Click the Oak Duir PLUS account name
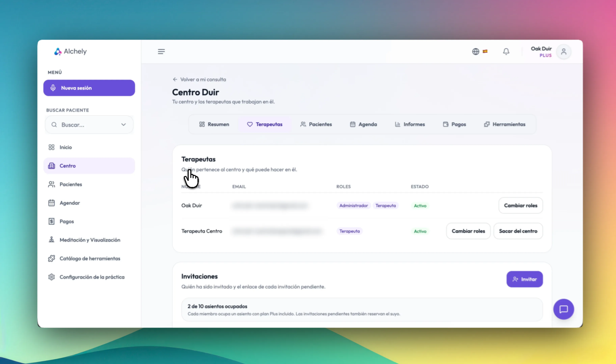The width and height of the screenshot is (616, 364). [x=541, y=52]
